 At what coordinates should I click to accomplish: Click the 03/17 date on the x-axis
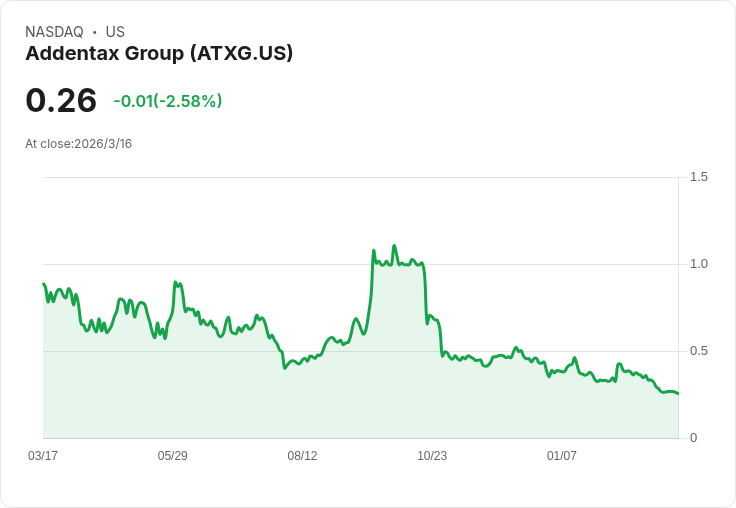pyautogui.click(x=43, y=456)
